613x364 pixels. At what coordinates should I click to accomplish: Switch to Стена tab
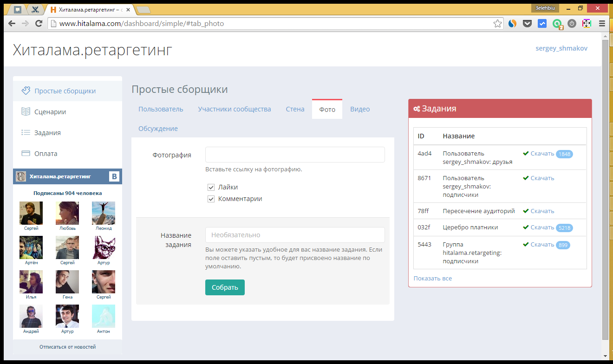point(295,109)
